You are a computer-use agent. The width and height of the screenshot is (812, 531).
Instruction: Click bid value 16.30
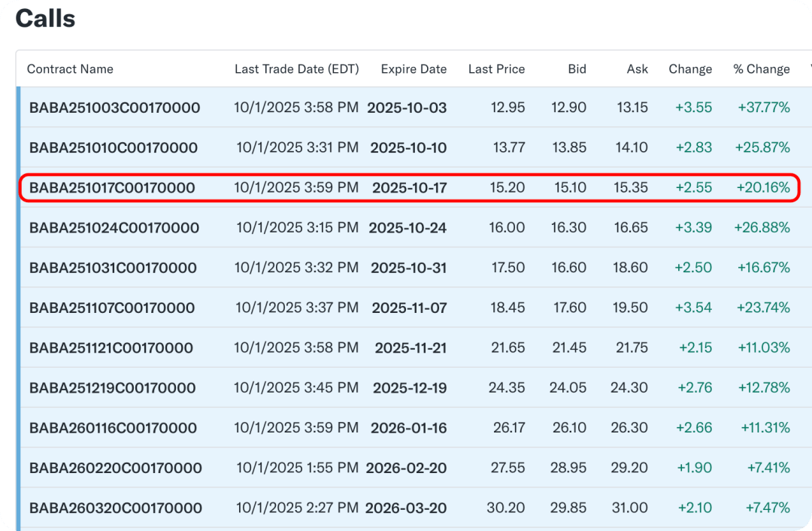click(568, 227)
